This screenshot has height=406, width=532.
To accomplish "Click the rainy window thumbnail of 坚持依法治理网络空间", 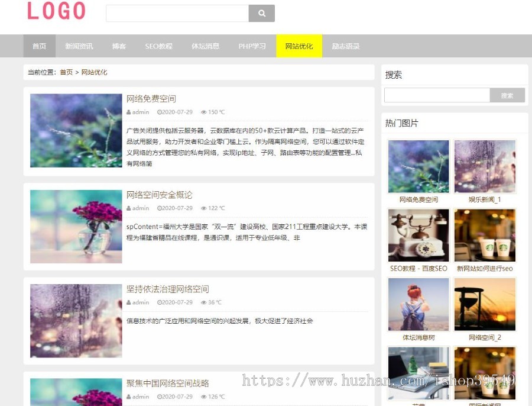I will pos(76,321).
